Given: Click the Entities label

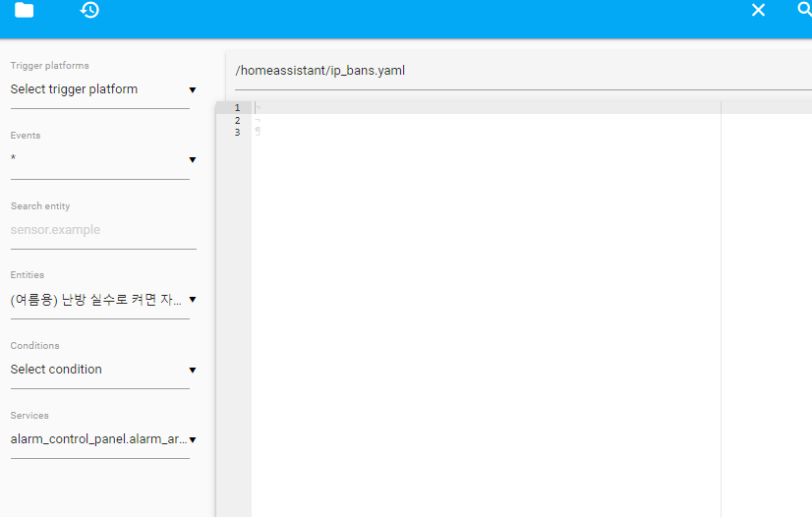Looking at the screenshot, I should pos(28,275).
